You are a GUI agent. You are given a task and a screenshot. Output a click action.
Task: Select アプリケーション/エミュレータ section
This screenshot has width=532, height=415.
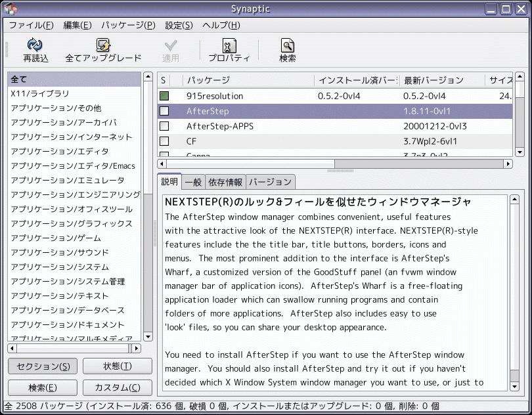point(74,180)
